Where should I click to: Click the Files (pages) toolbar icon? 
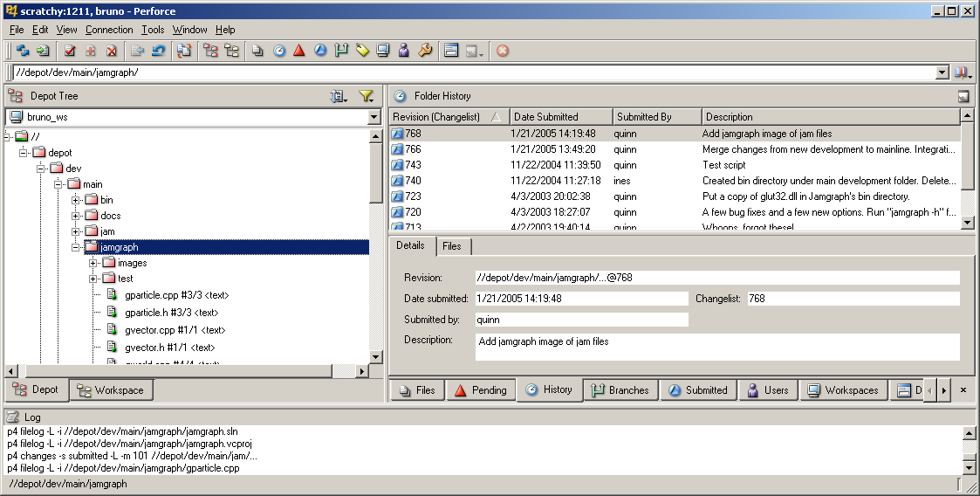point(257,51)
